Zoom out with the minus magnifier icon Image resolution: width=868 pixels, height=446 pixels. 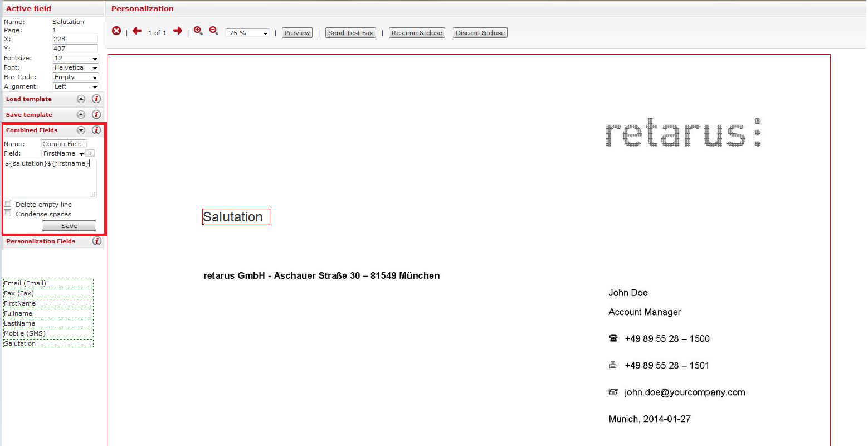point(213,31)
